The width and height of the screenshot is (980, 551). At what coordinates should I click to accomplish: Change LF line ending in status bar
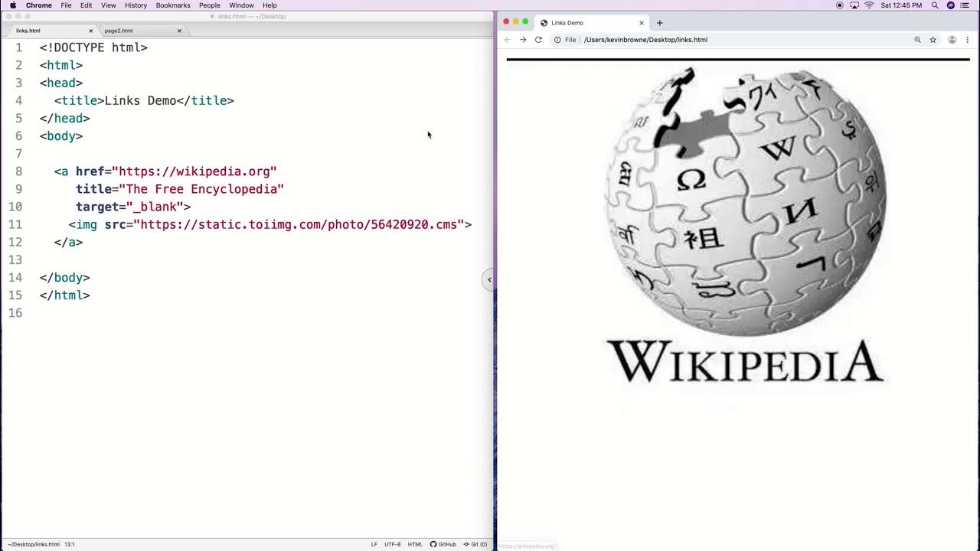[374, 544]
